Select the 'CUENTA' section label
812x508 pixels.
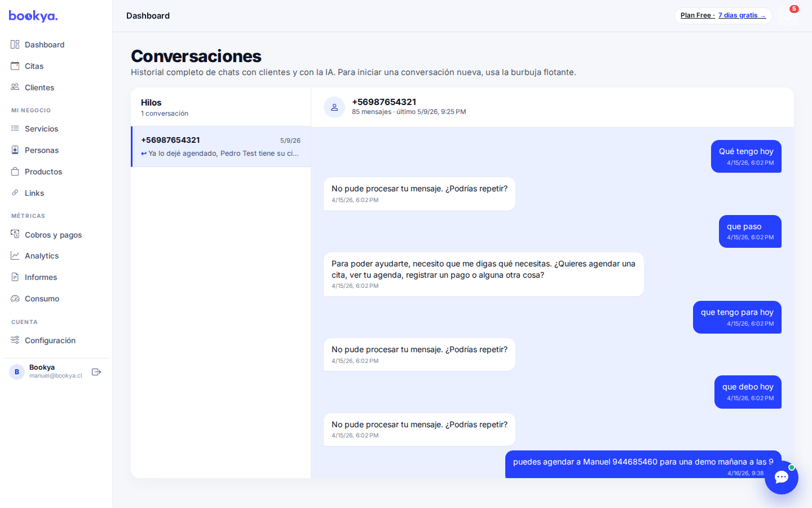(x=24, y=322)
